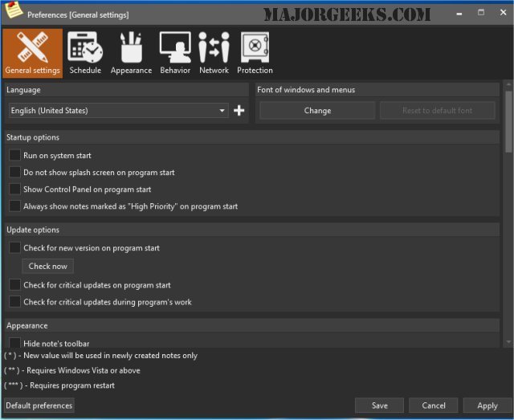Maximize the Preferences window
This screenshot has height=420, width=514.
pos(481,13)
